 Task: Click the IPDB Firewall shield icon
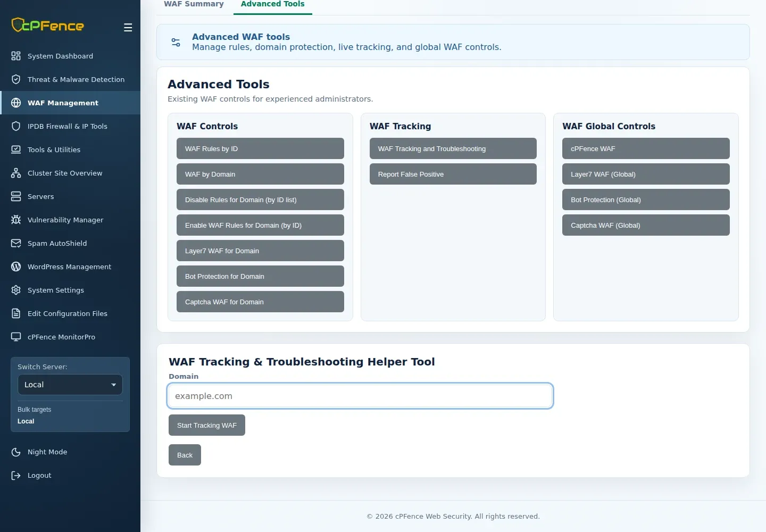16,126
